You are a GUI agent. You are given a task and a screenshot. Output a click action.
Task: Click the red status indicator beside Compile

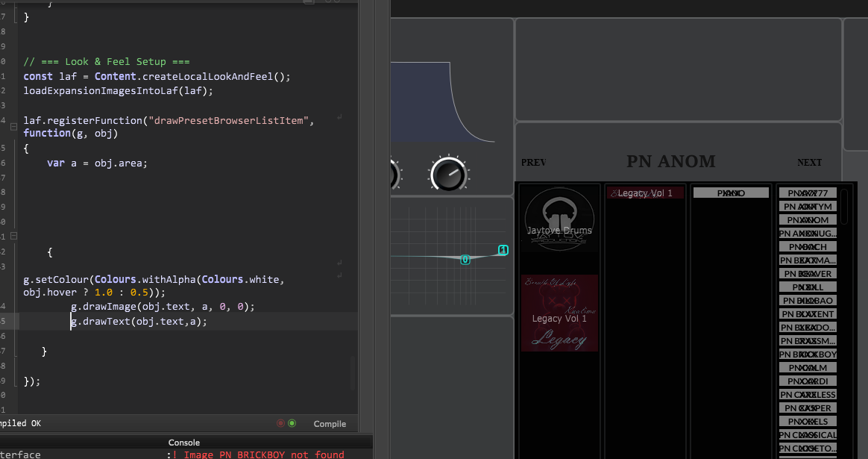pyautogui.click(x=281, y=423)
